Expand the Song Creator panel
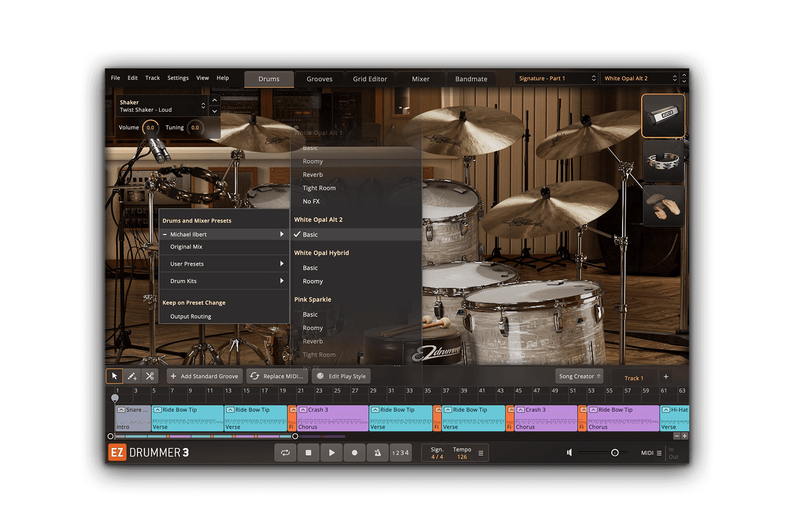794x532 pixels. 579,376
